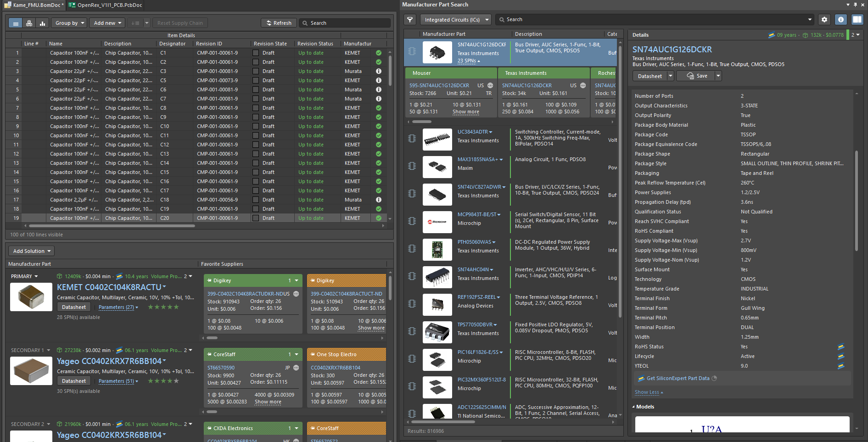Screen dimensions: 868x442
Task: Switch to Kame_FMU.BomDoc tab
Action: (x=35, y=5)
